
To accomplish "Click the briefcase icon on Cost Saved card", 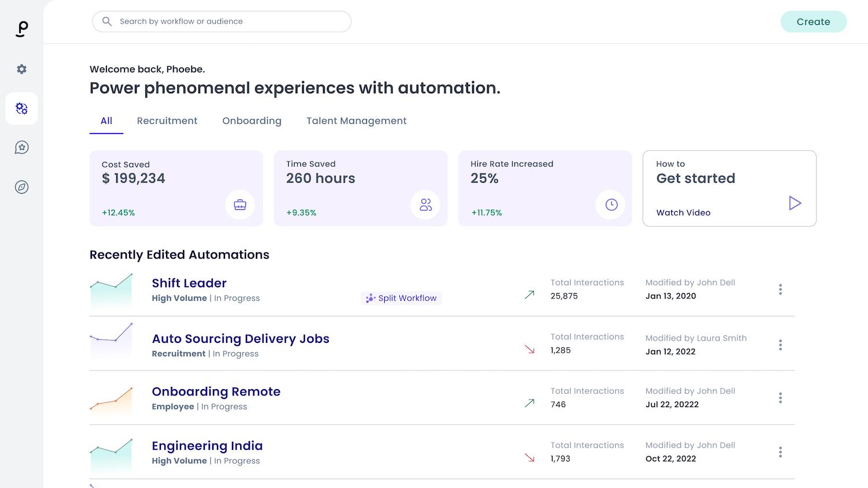I will pyautogui.click(x=240, y=205).
